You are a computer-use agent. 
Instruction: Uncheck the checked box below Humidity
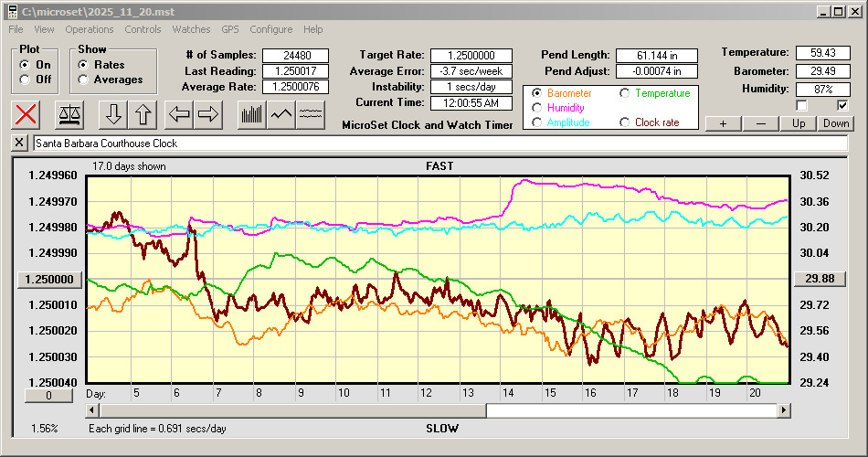[x=843, y=106]
